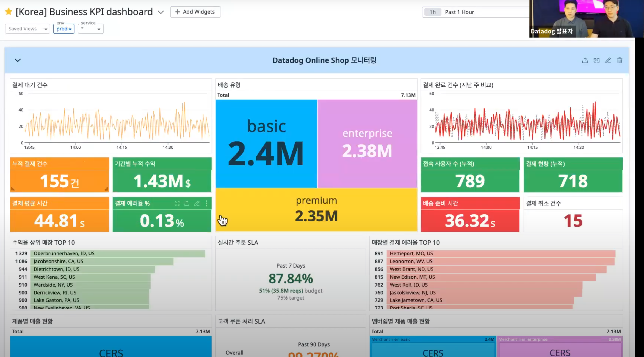Click the 87.84% SLA value
Image resolution: width=644 pixels, height=357 pixels.
[x=291, y=278]
